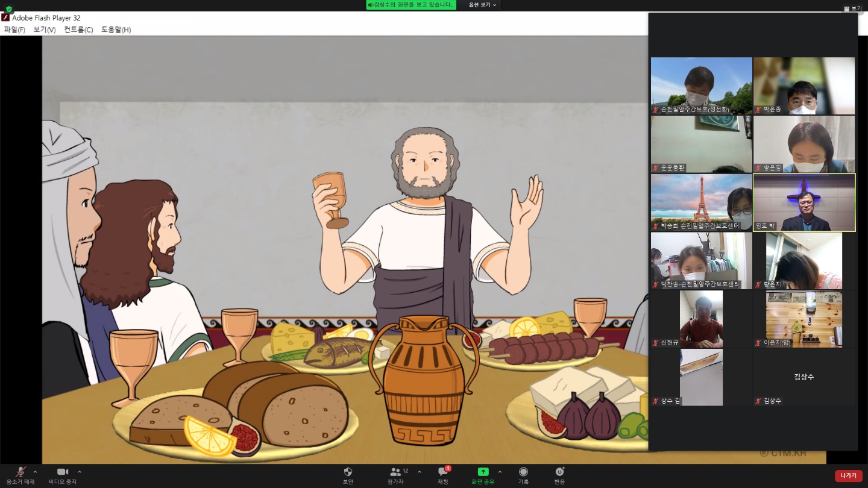The width and height of the screenshot is (868, 488).
Task: Select 윤윤동환 participant video tile
Action: 702,144
